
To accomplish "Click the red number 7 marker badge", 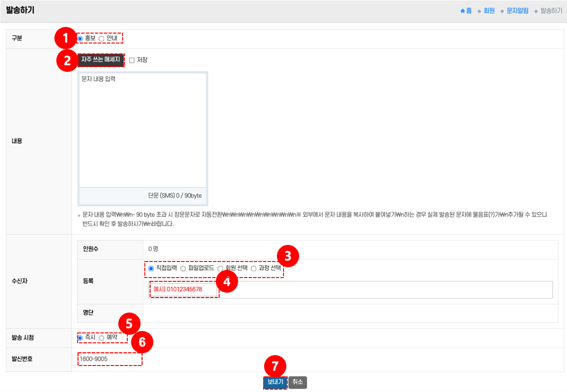I will tap(275, 366).
